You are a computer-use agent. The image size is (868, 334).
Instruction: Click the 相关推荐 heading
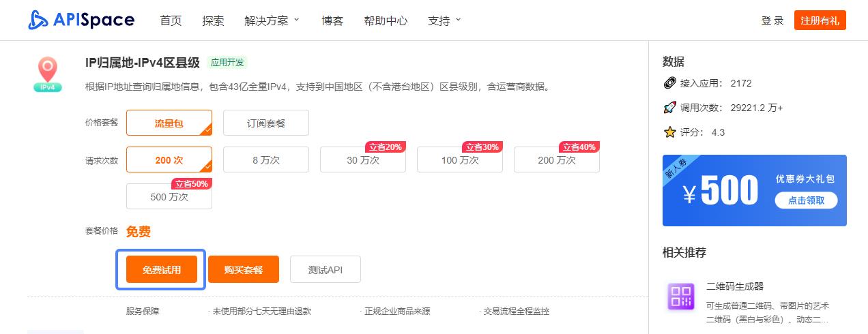point(684,252)
